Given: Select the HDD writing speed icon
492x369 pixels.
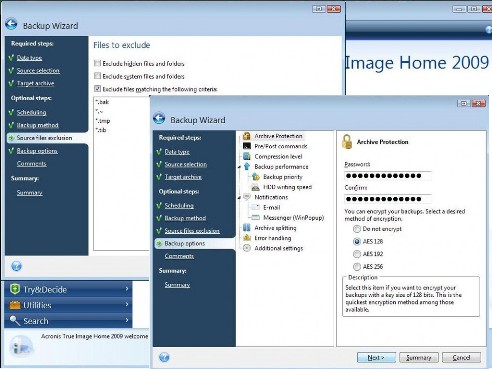Looking at the screenshot, I should click(x=256, y=187).
